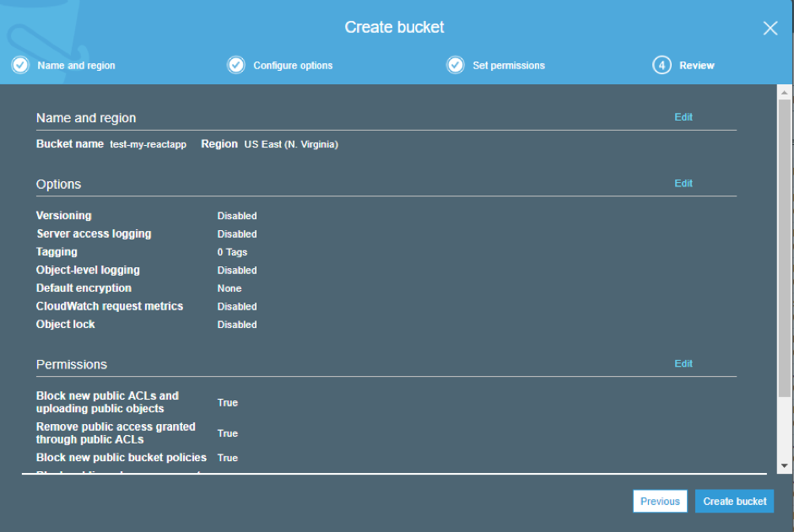Image resolution: width=794 pixels, height=532 pixels.
Task: Click the step 4 Review circle icon
Action: click(x=662, y=65)
